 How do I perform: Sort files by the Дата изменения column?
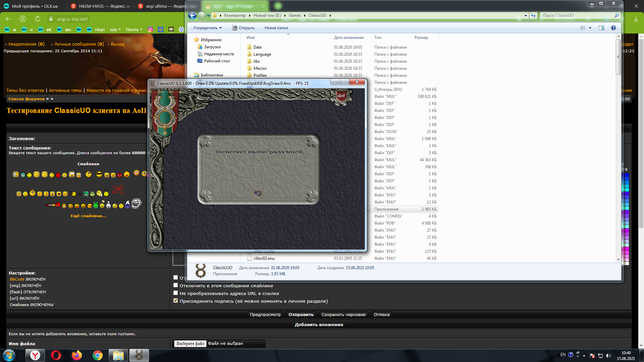(348, 38)
